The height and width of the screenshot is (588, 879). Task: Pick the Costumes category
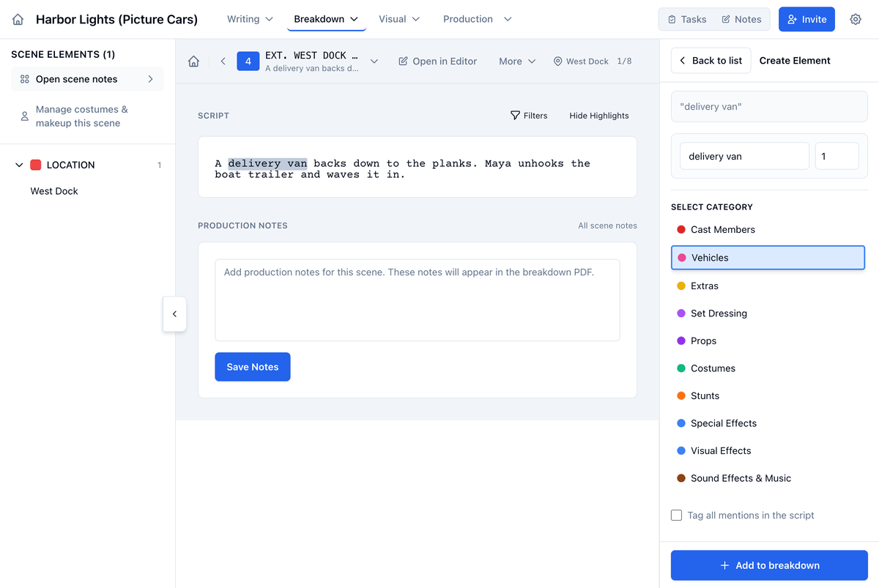(768, 368)
